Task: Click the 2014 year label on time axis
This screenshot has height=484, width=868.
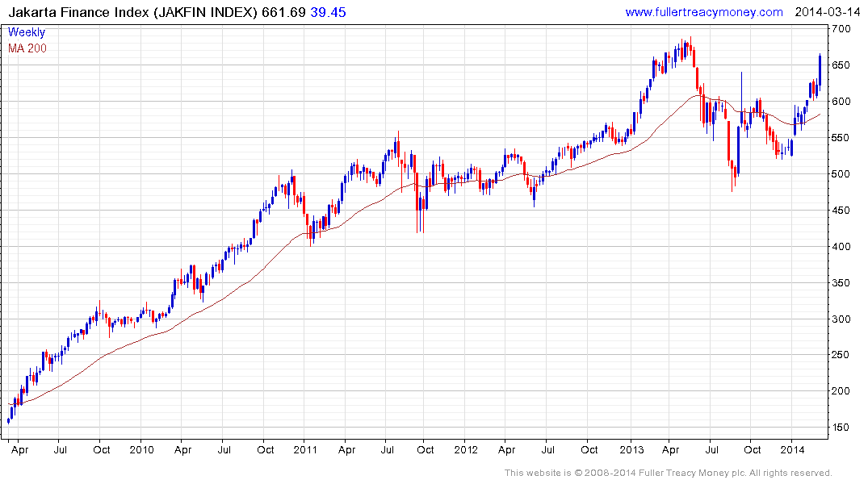Action: point(792,449)
